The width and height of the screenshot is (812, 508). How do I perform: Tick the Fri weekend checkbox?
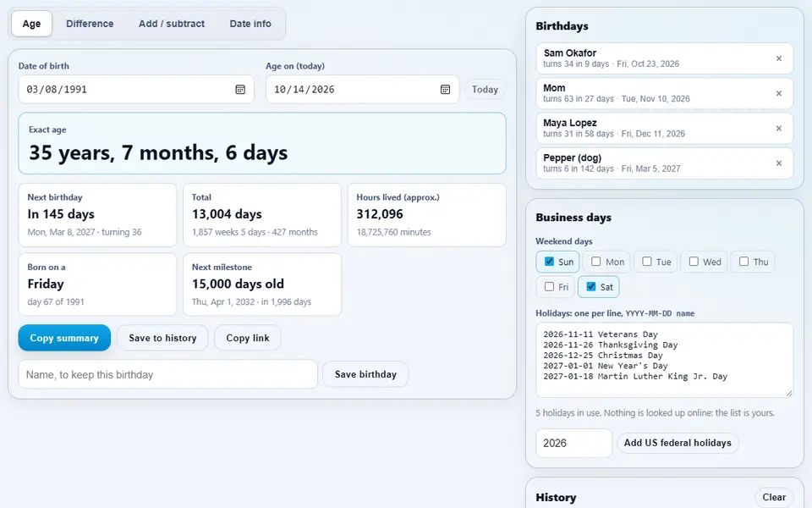point(550,286)
